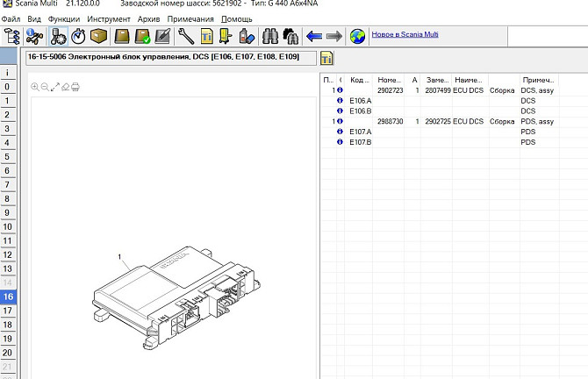Open the Примечания menu

pos(190,18)
